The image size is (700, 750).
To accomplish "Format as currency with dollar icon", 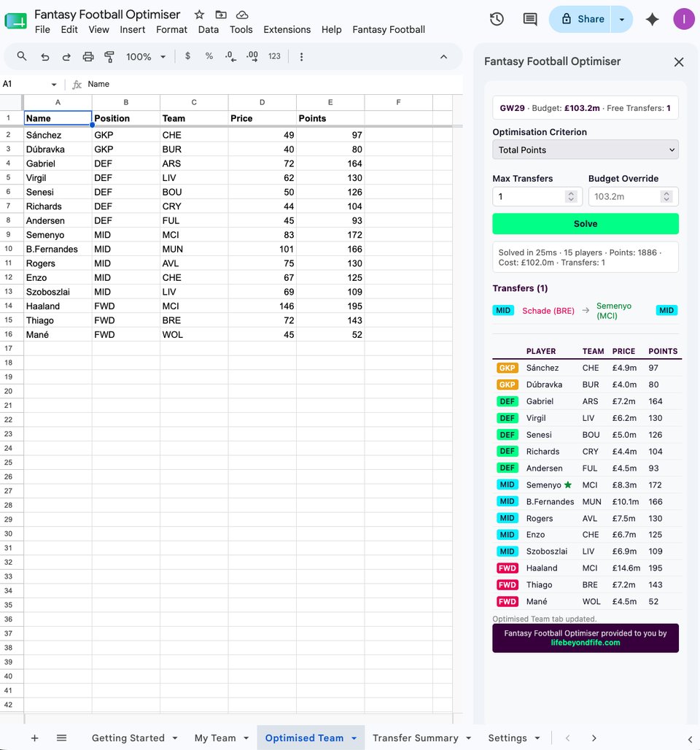I will click(187, 56).
